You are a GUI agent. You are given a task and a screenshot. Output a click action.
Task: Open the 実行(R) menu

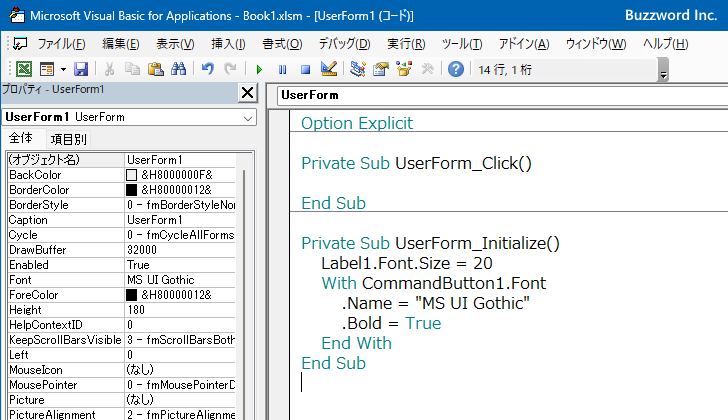coord(406,44)
